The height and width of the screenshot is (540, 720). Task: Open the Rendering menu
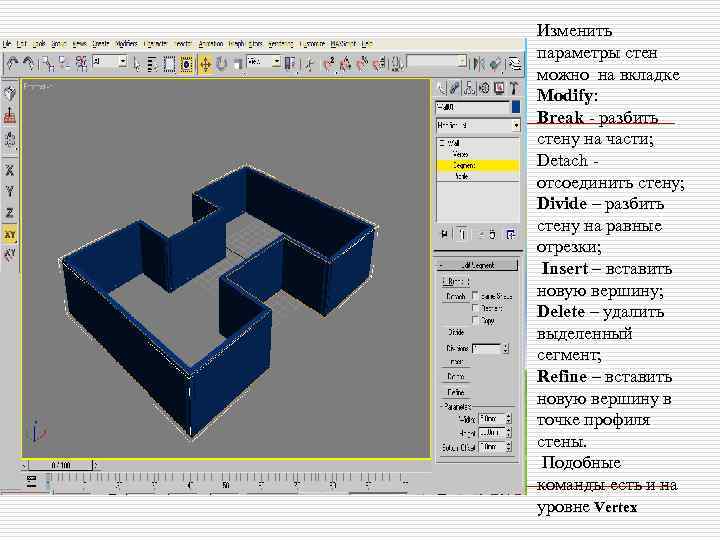(x=281, y=44)
